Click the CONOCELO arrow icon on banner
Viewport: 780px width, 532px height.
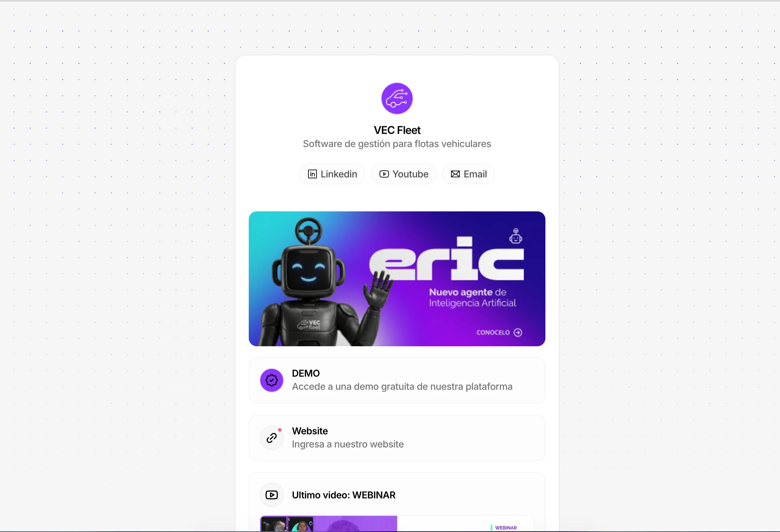(x=518, y=332)
